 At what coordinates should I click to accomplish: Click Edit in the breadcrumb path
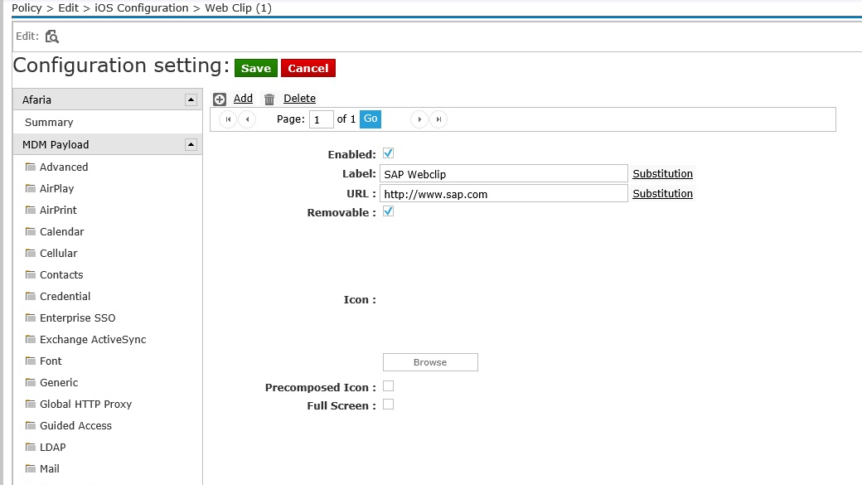(68, 7)
